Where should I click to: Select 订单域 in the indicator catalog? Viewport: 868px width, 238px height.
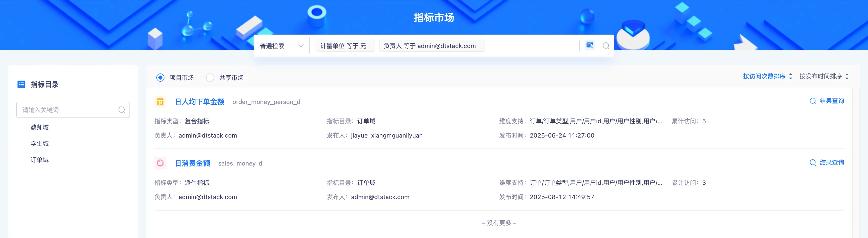[39, 160]
